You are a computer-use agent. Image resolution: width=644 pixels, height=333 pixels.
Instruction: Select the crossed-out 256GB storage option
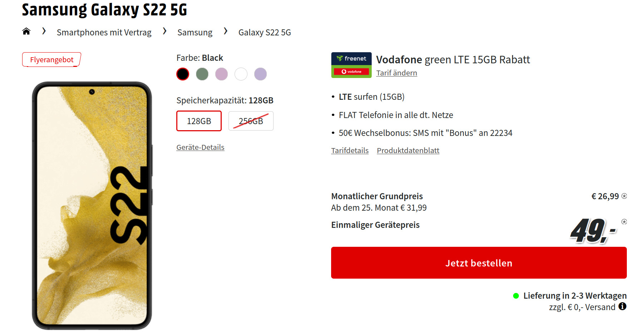point(251,121)
